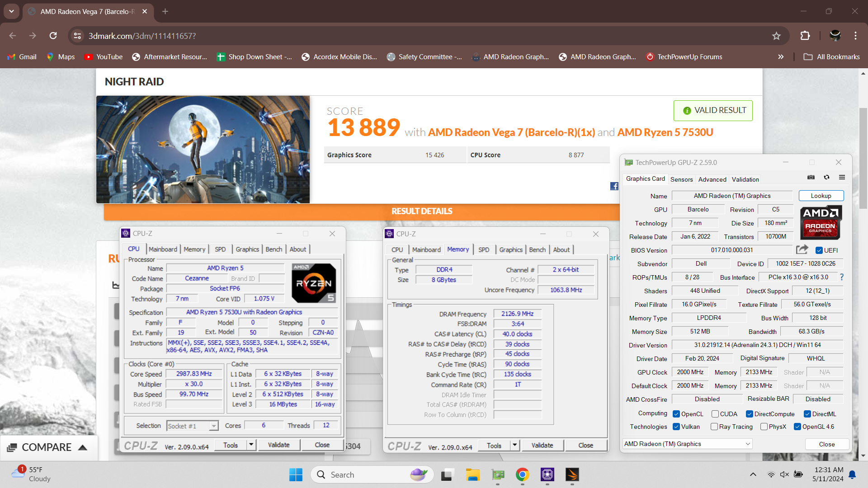Go back to previous page

pos(13,36)
